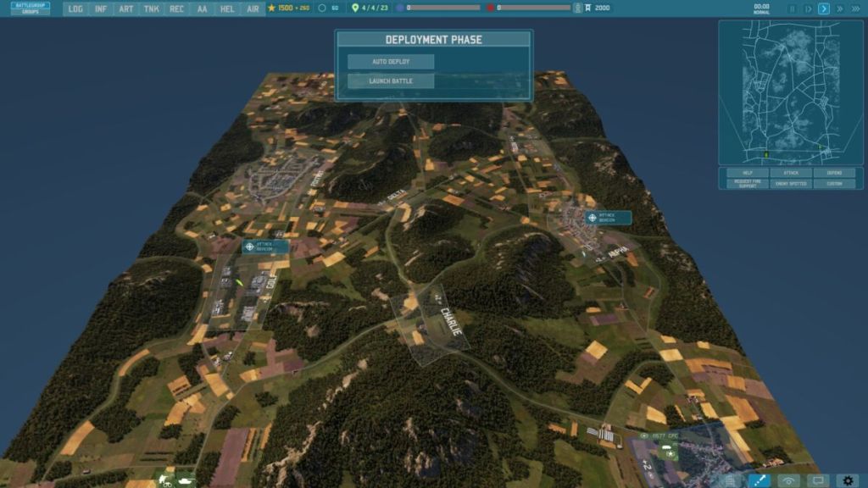Image resolution: width=868 pixels, height=488 pixels.
Task: Toggle the line-of-sight eye icon
Action: click(x=789, y=480)
